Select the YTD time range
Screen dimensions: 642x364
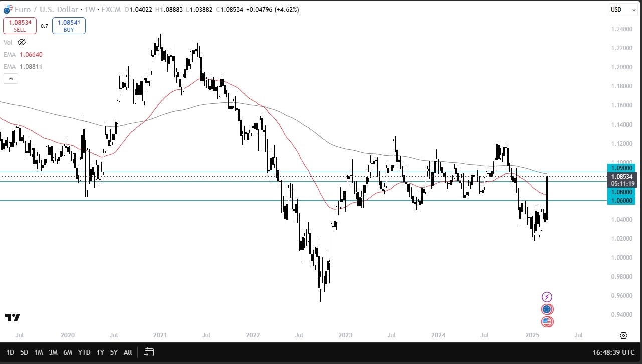84,352
